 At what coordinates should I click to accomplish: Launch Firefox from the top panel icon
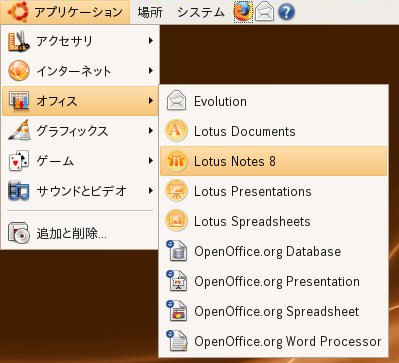coord(243,12)
